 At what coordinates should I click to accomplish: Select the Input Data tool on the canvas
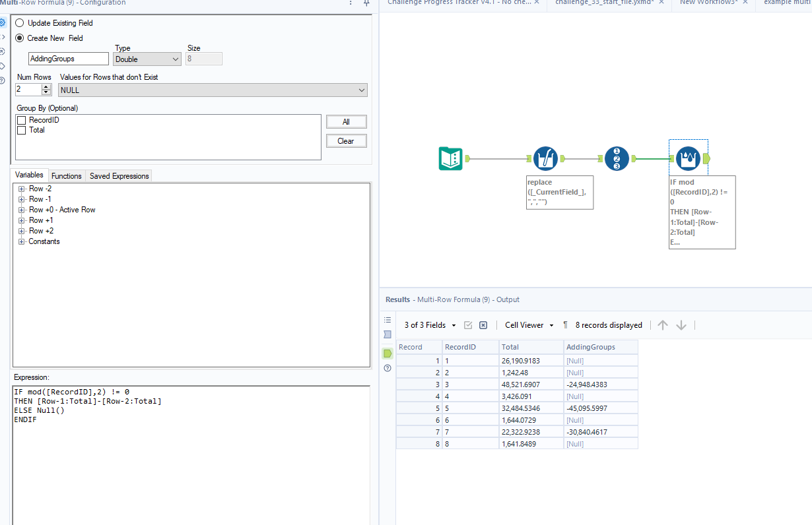[451, 158]
